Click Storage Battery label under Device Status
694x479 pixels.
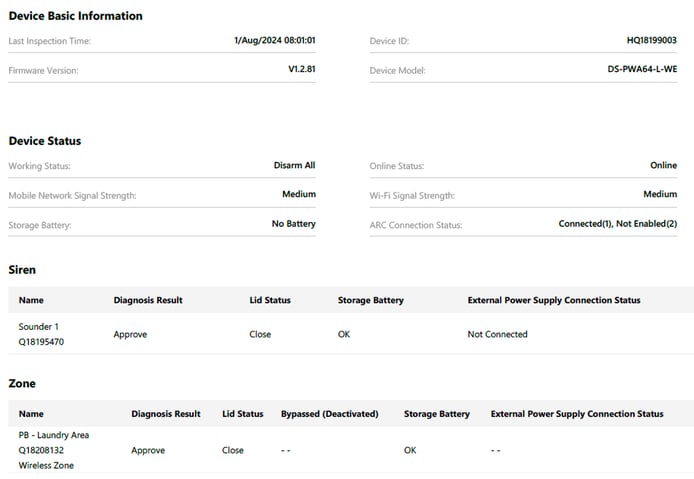[x=40, y=225]
